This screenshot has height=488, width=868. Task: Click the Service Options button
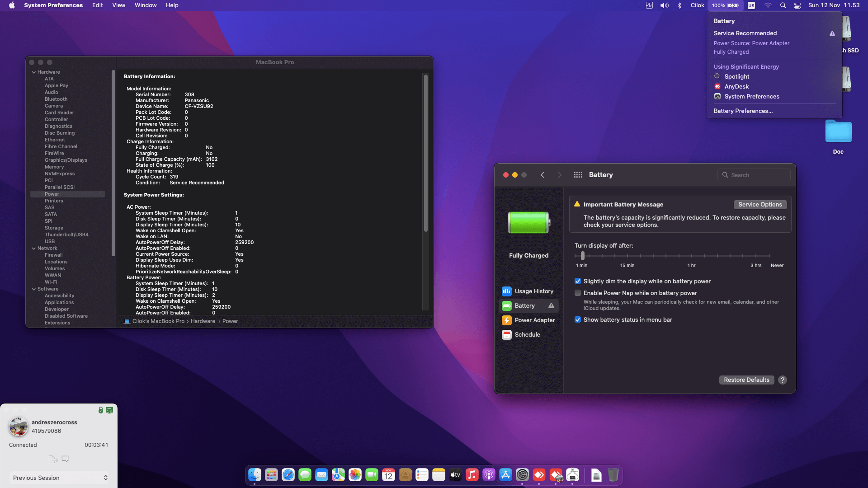(x=760, y=205)
